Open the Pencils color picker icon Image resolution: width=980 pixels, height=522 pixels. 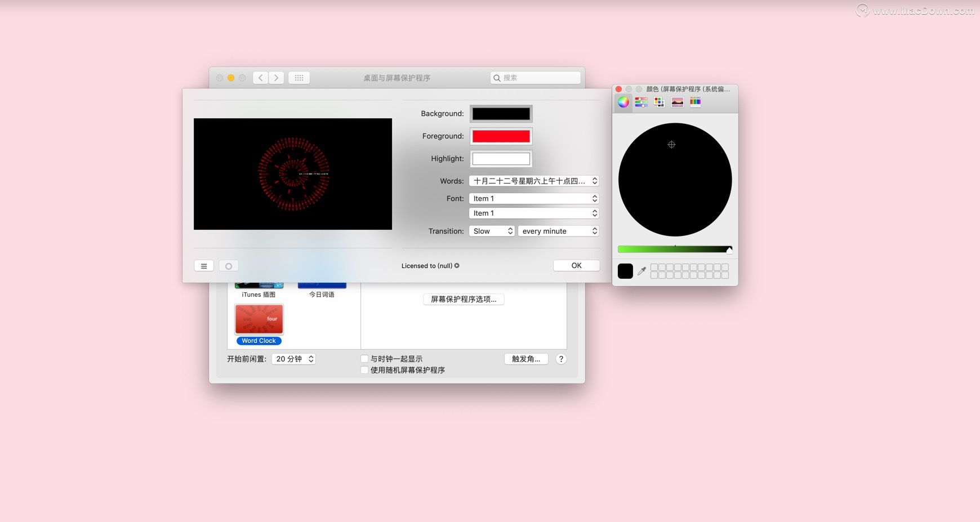(x=695, y=102)
